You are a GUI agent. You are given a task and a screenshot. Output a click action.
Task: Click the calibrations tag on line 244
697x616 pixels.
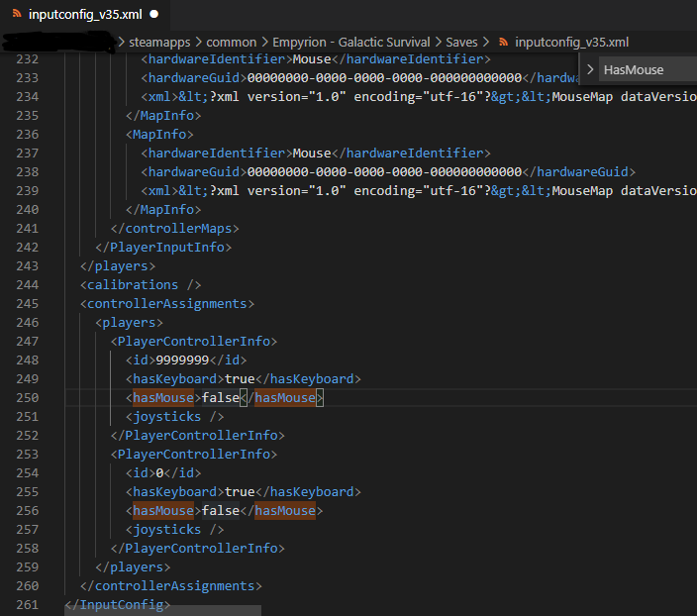coord(131,284)
